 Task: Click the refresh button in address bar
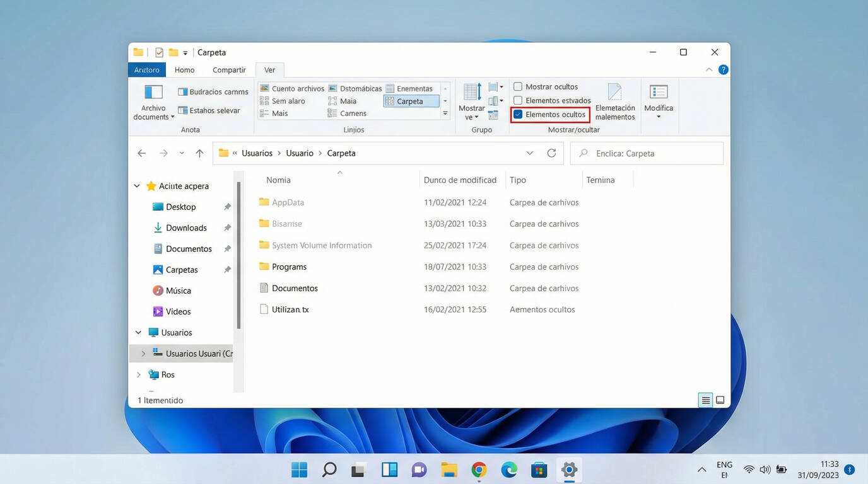coord(551,153)
